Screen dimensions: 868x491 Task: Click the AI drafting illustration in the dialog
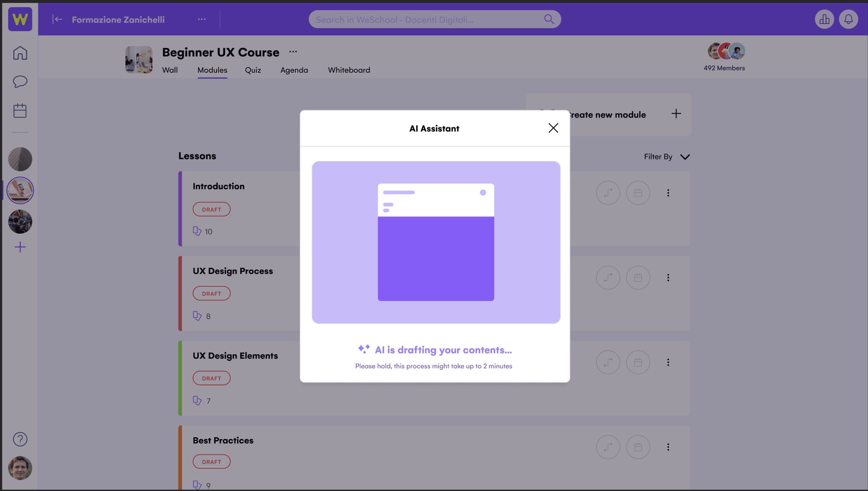pos(436,242)
